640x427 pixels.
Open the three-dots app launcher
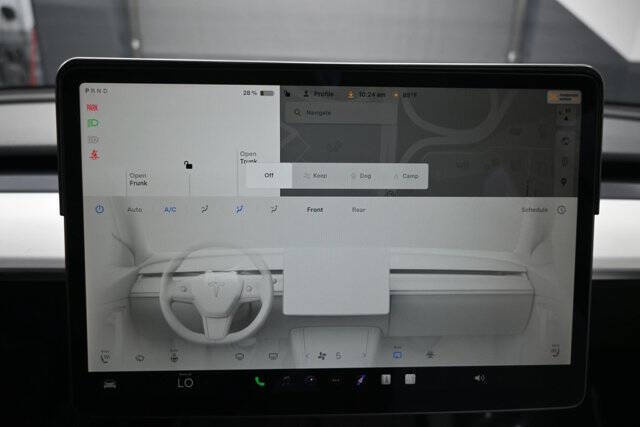pos(336,380)
